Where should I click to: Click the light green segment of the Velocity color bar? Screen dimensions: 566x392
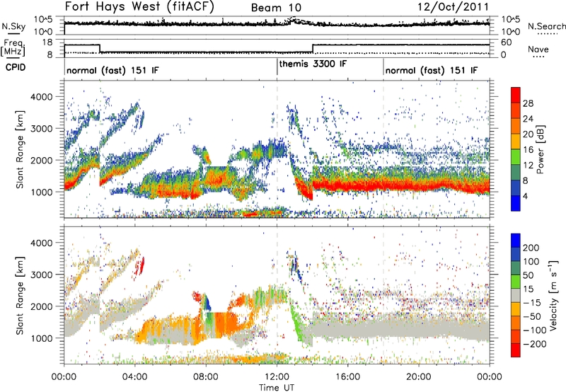516,282
